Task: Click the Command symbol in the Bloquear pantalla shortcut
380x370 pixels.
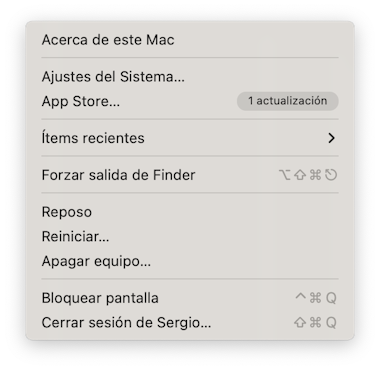Action: (x=315, y=298)
